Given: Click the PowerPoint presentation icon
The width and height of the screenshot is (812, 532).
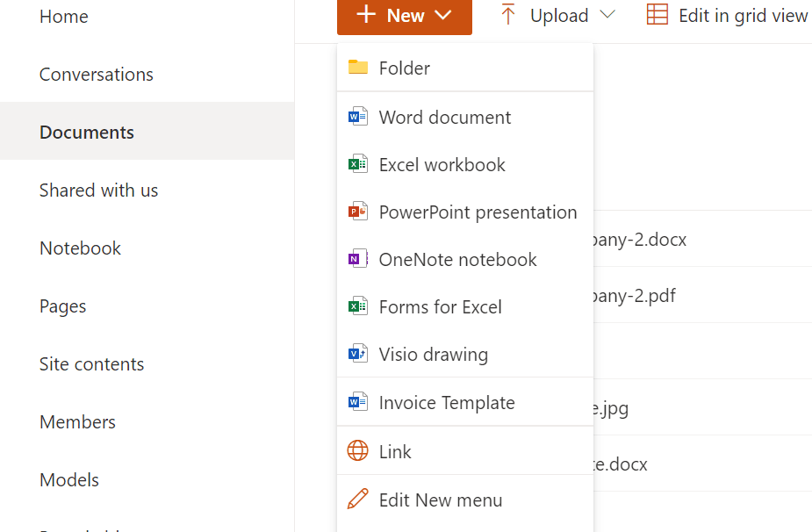Looking at the screenshot, I should tap(358, 212).
